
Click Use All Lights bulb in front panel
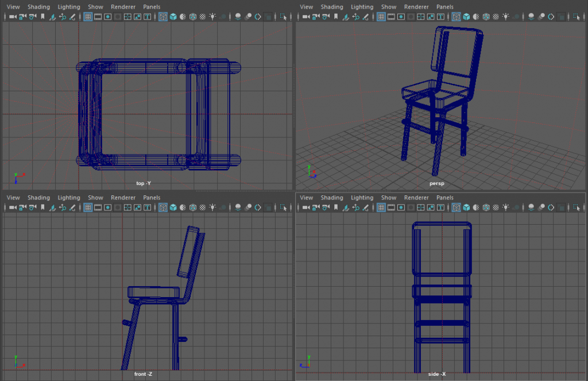(x=214, y=207)
